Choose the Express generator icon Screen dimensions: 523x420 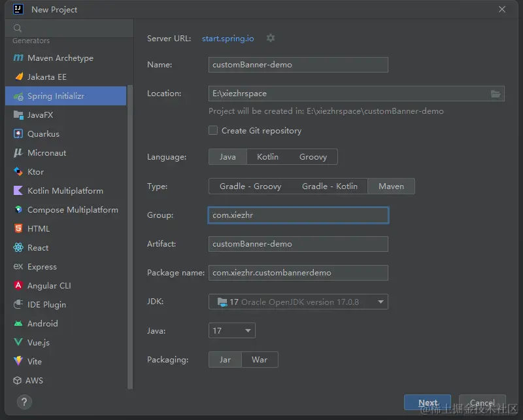[18, 266]
